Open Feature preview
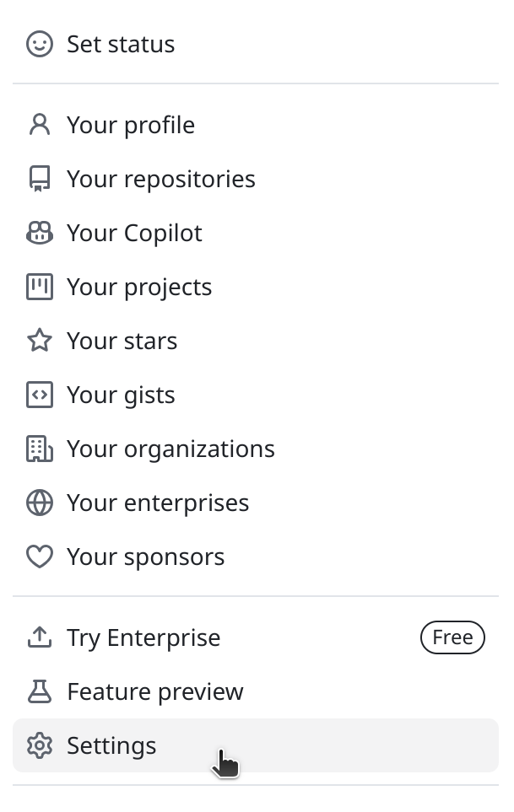 pos(154,691)
